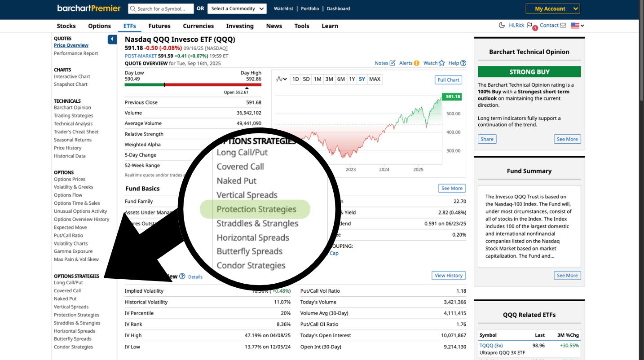Open the Options Overview Details link
Viewport: 644px width, 360px height.
[195, 277]
